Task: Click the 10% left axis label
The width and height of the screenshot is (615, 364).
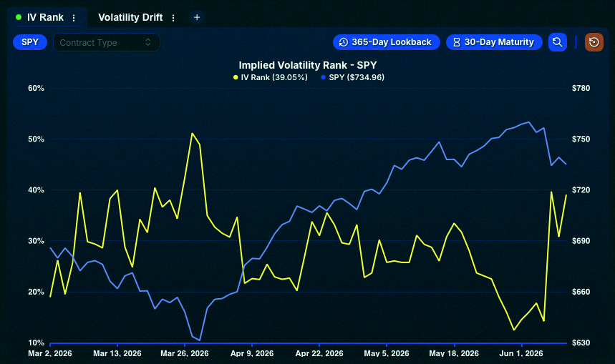Action: [36, 343]
